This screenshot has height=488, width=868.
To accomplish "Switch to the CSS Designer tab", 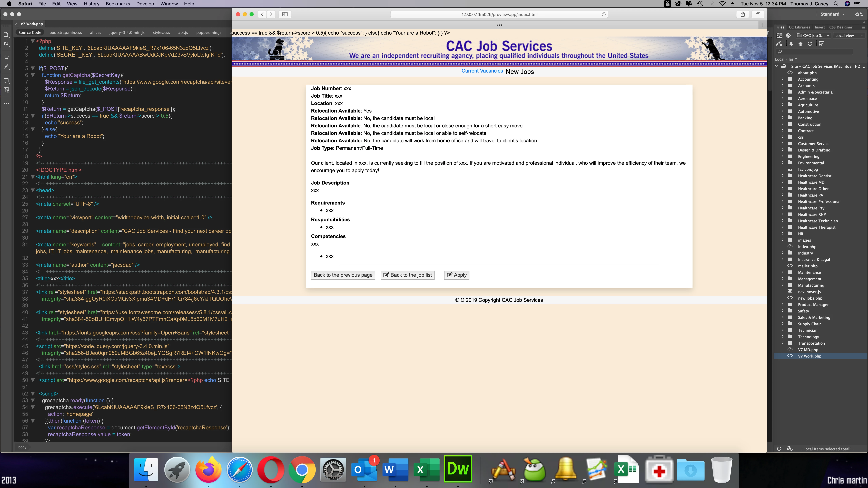I will pos(840,27).
